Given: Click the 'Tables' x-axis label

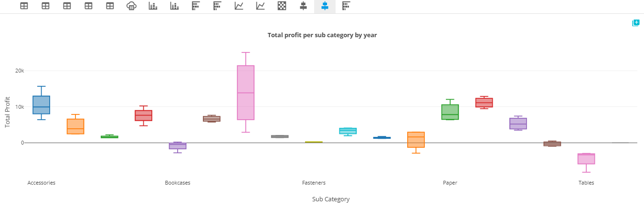Looking at the screenshot, I should (586, 183).
